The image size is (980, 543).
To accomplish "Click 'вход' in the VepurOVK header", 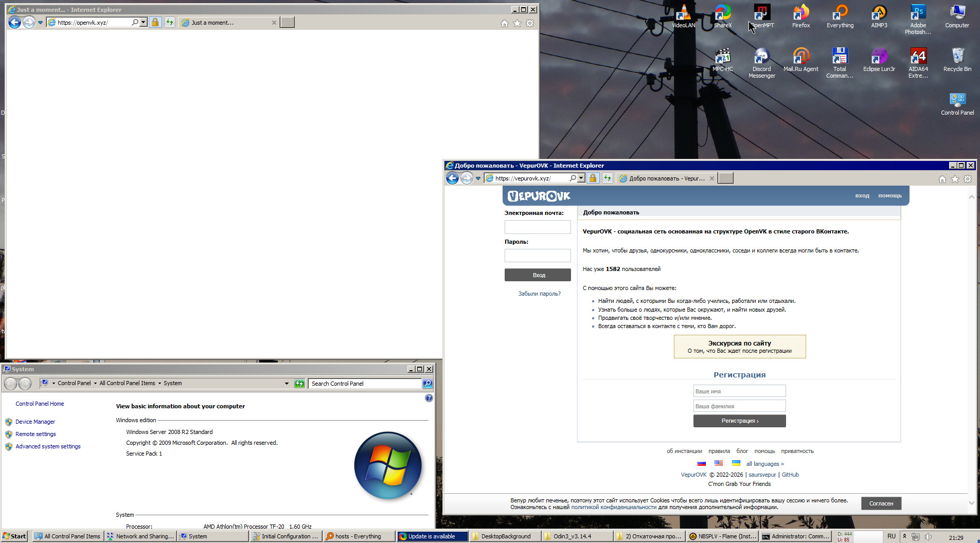I will (x=862, y=195).
